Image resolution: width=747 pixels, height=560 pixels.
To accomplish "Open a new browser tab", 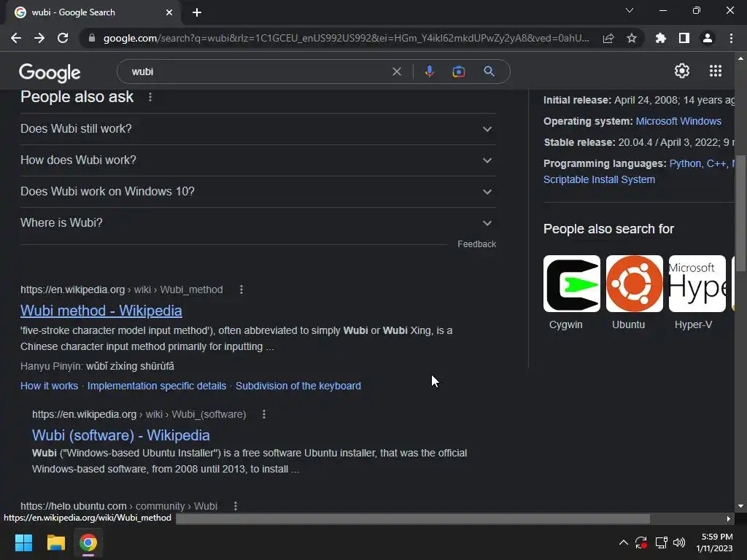I will 197,12.
